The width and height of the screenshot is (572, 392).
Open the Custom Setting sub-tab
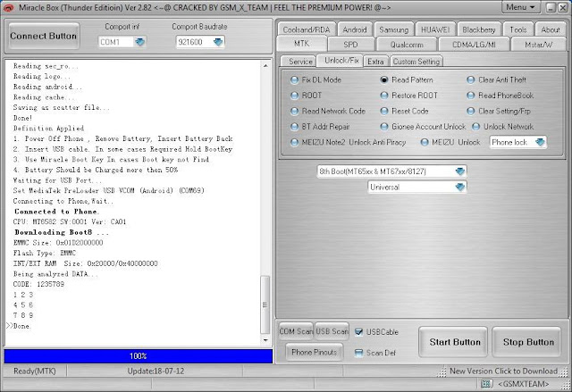(x=416, y=62)
